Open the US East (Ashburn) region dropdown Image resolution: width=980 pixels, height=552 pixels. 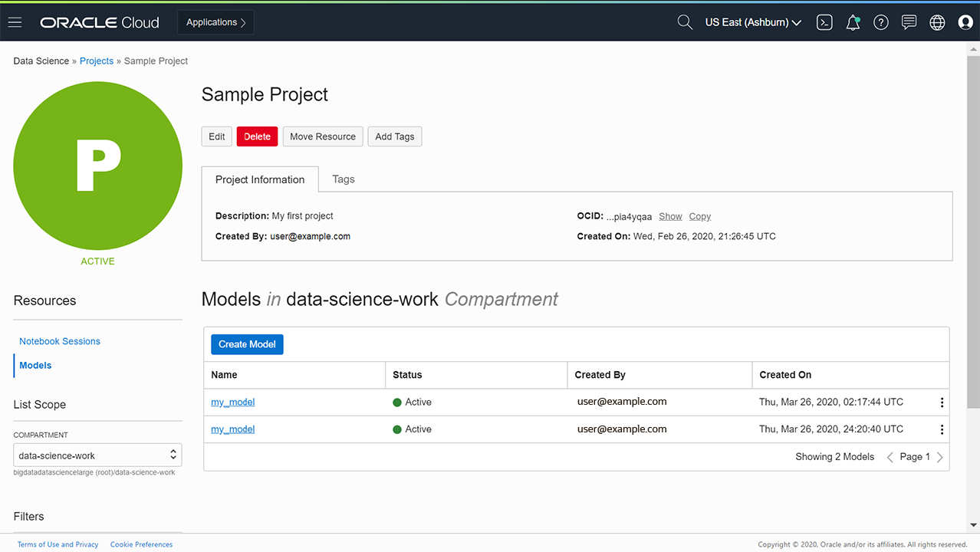(752, 22)
